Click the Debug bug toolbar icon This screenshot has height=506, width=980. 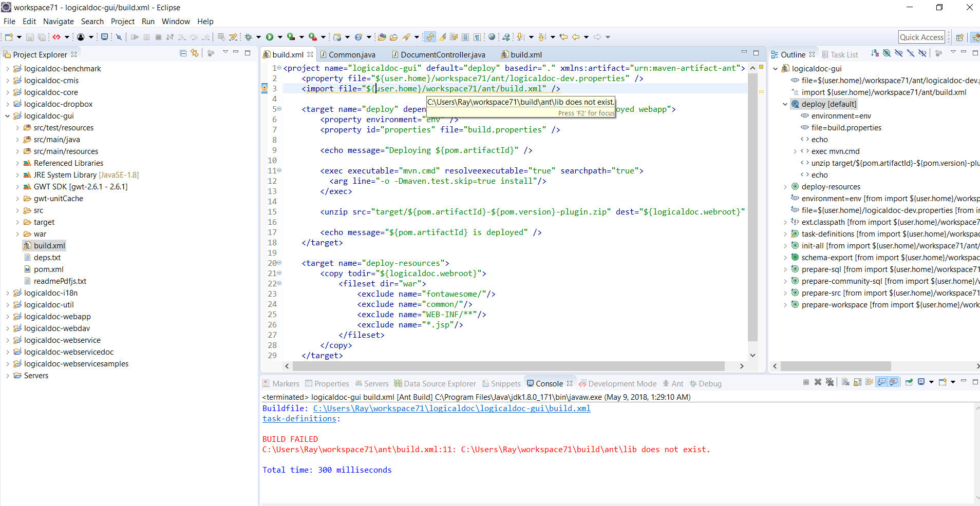248,37
